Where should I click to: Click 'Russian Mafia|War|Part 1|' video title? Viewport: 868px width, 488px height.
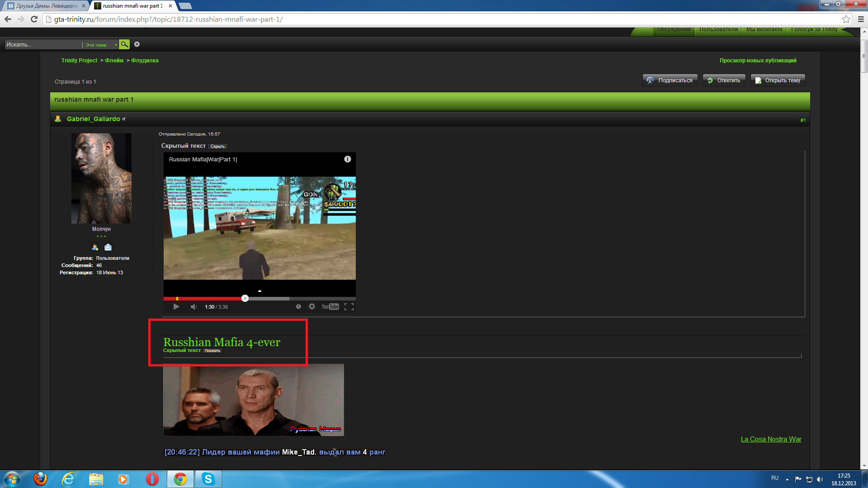point(203,160)
